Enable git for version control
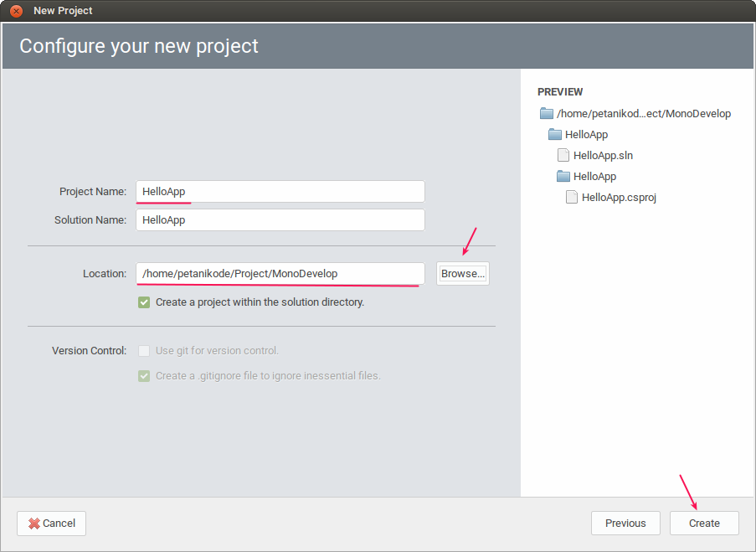Screen dimensions: 756x552 tap(143, 350)
